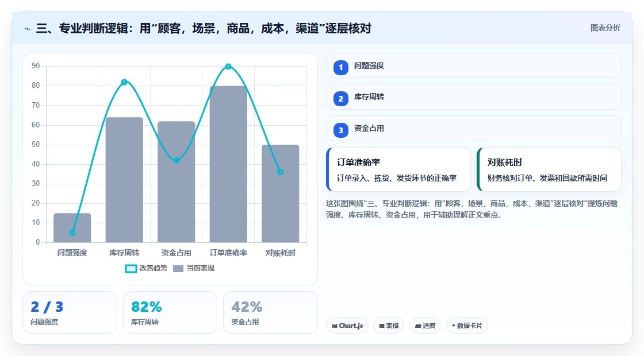The width and height of the screenshot is (644, 356).
Task: Click the 对账耗时 info card
Action: 549,169
